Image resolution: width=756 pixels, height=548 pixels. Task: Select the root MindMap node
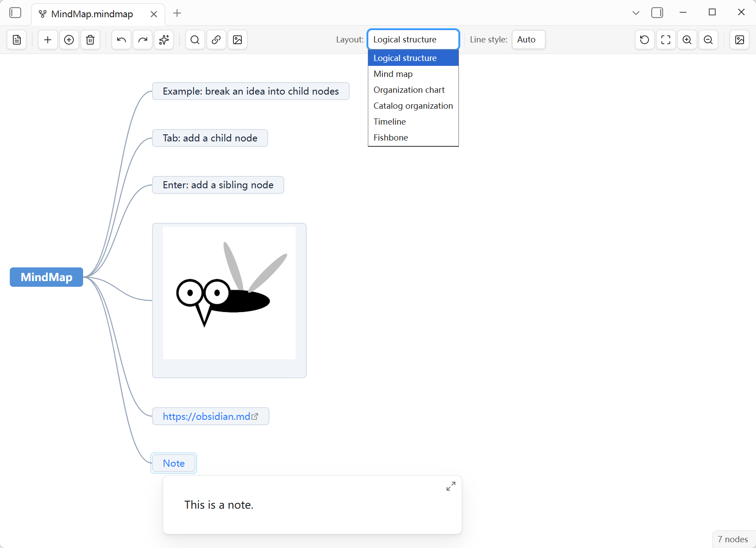(x=46, y=277)
